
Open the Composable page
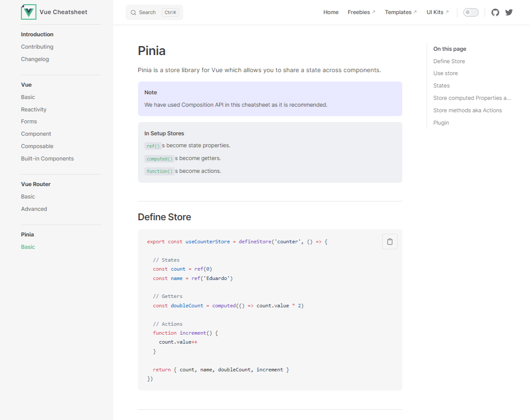click(37, 146)
